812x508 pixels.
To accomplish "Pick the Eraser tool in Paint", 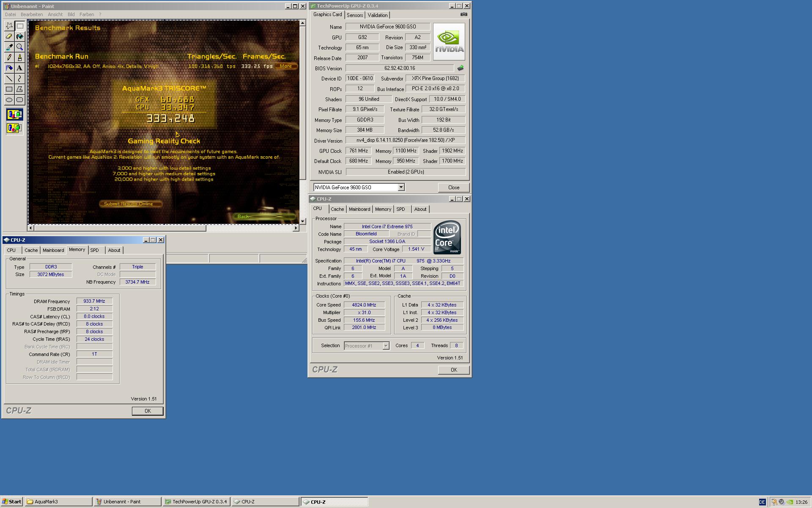I will (9, 36).
